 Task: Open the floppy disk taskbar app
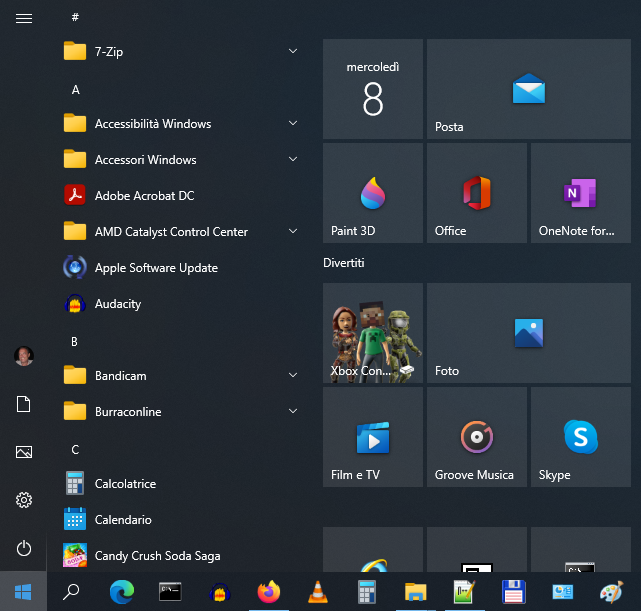[513, 591]
